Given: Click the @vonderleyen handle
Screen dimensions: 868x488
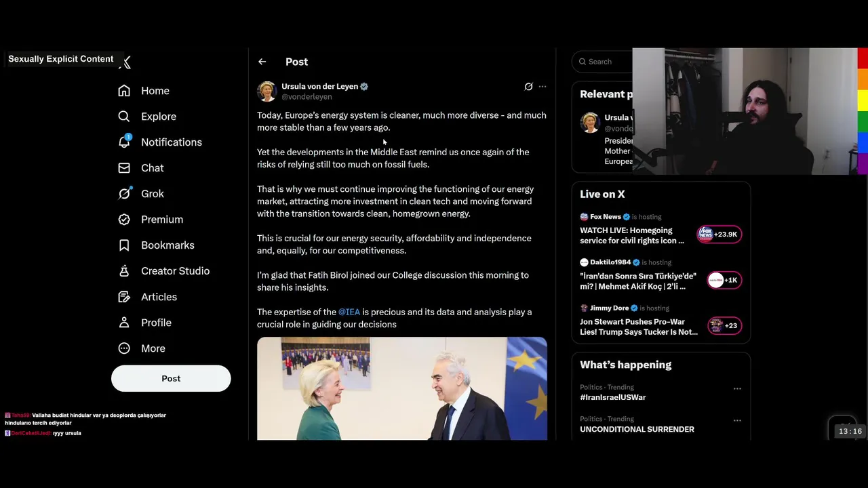Looking at the screenshot, I should click(x=307, y=97).
